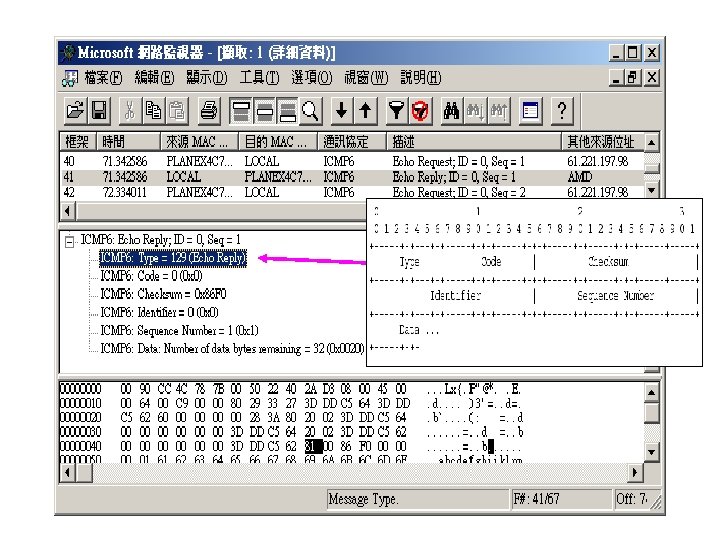
Task: Click the AMD address in frame 41
Action: (580, 177)
